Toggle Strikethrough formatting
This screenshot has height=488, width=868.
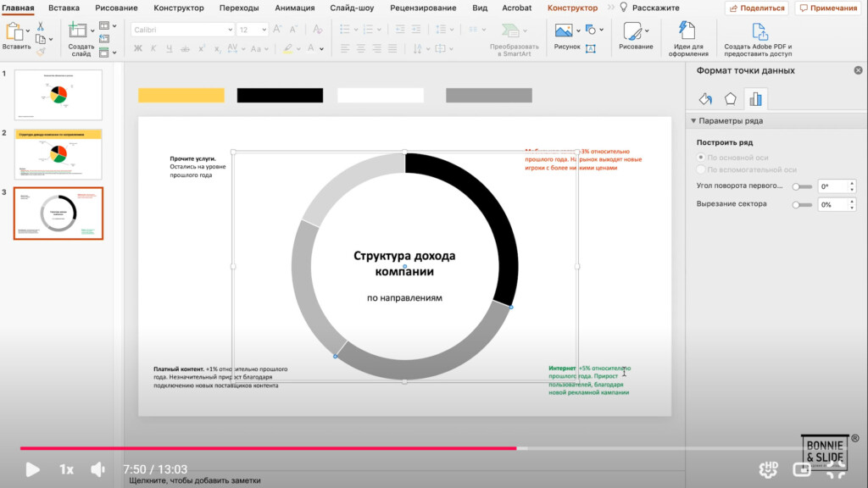pyautogui.click(x=185, y=48)
